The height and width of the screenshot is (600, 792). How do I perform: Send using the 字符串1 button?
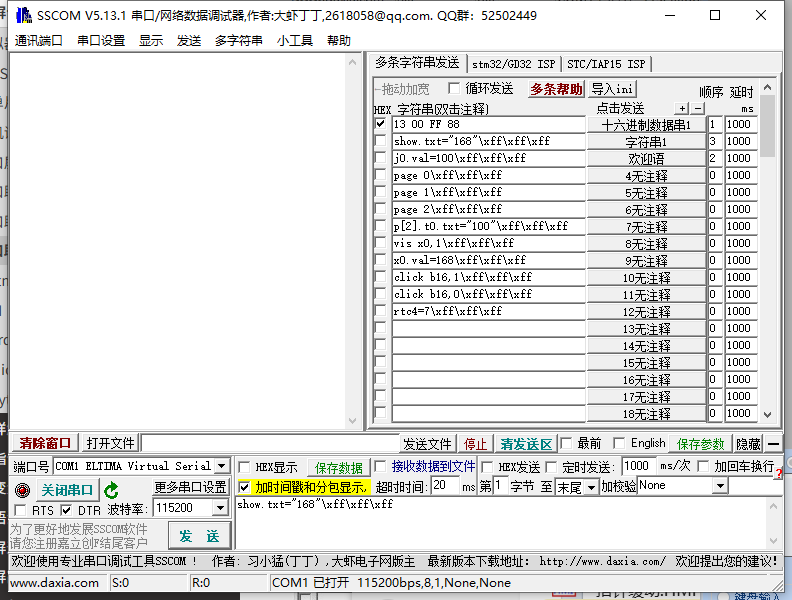tap(646, 142)
